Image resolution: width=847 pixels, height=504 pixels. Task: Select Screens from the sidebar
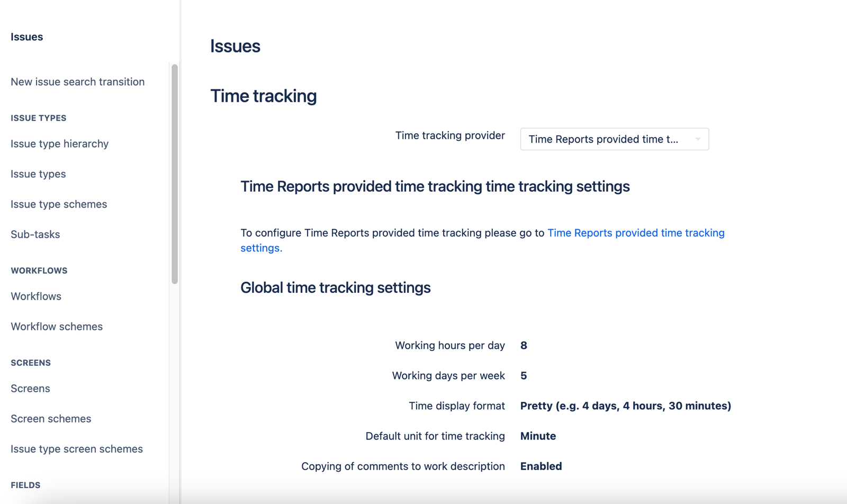pyautogui.click(x=30, y=388)
